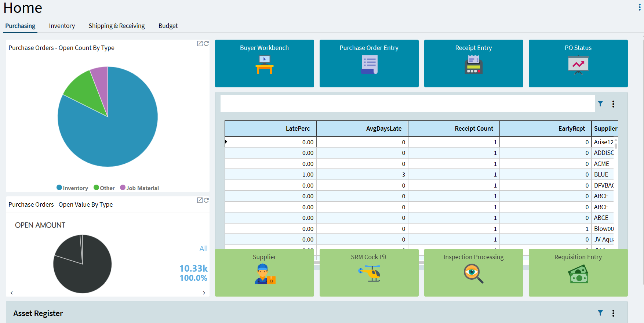Switch to the Shipping & Receiving tab
The image size is (644, 323).
(116, 26)
